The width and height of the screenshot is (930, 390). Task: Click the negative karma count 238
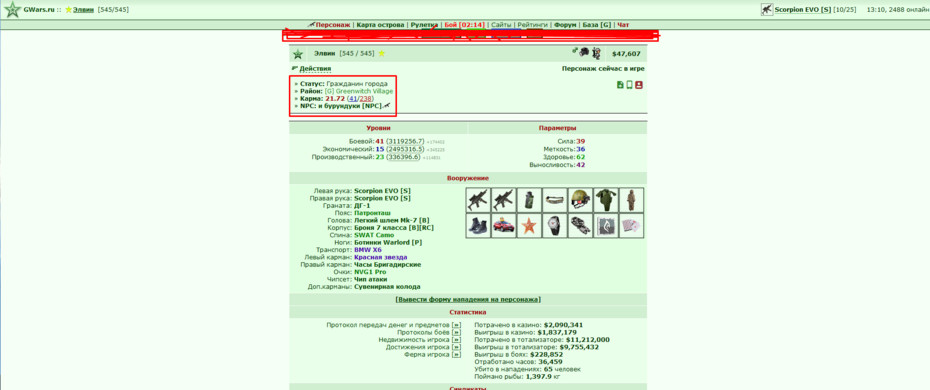pyautogui.click(x=366, y=98)
